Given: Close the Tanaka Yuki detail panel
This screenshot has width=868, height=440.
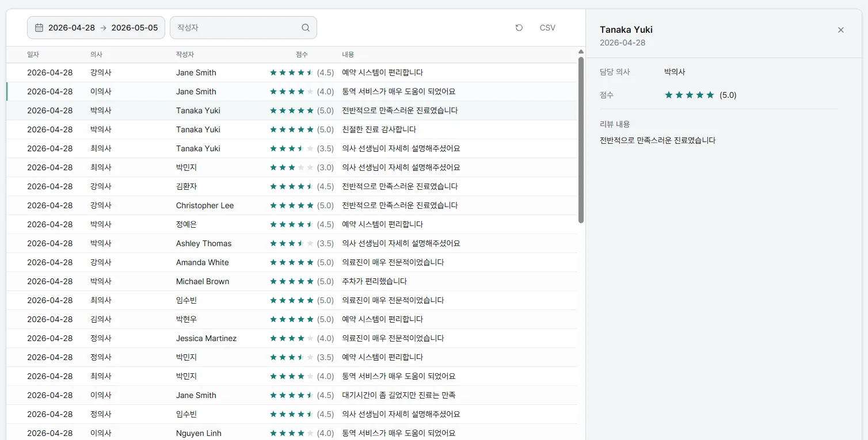Looking at the screenshot, I should 841,30.
